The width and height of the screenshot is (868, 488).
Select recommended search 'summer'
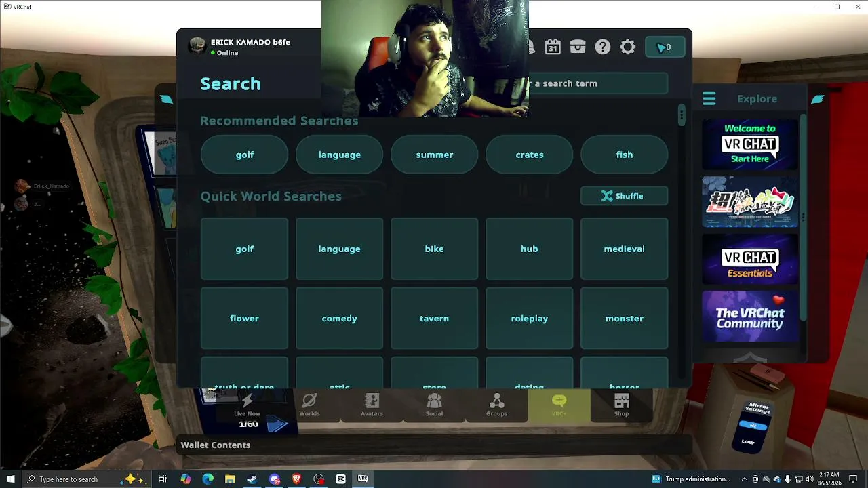pos(434,155)
